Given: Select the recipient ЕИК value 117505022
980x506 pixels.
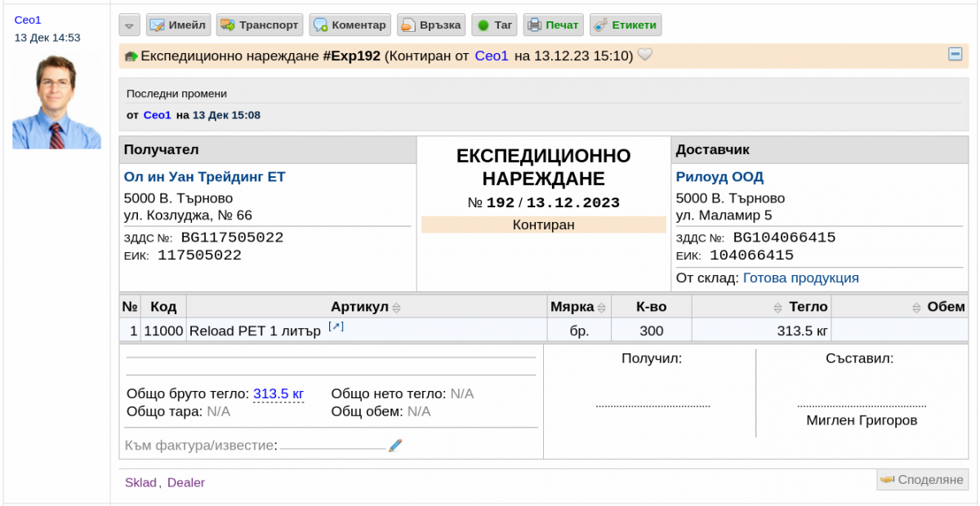Looking at the screenshot, I should 199,255.
